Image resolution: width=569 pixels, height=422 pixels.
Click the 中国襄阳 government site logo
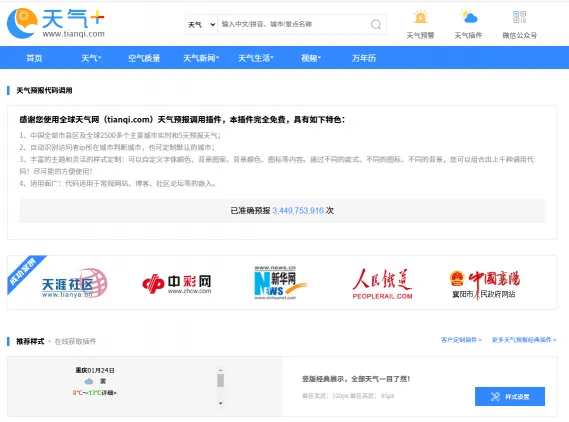[484, 284]
